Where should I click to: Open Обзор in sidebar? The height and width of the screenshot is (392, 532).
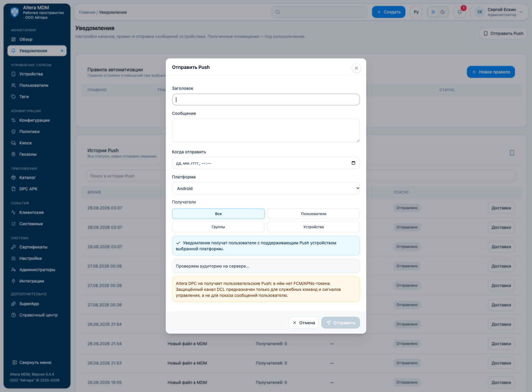point(37,39)
